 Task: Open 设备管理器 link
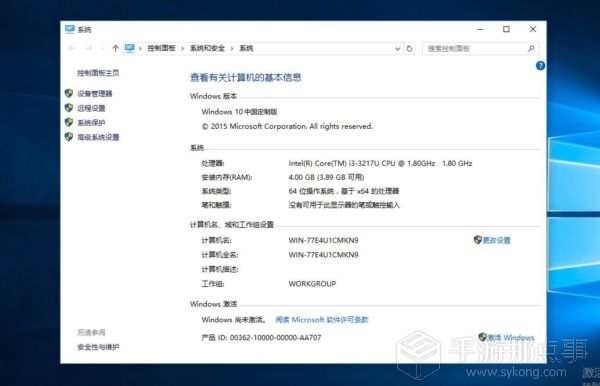[x=95, y=93]
